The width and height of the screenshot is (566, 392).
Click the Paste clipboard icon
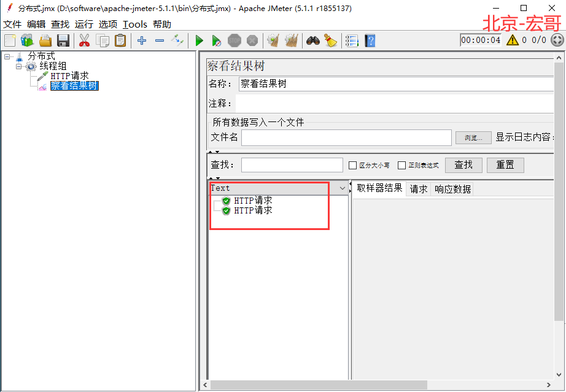pos(120,40)
